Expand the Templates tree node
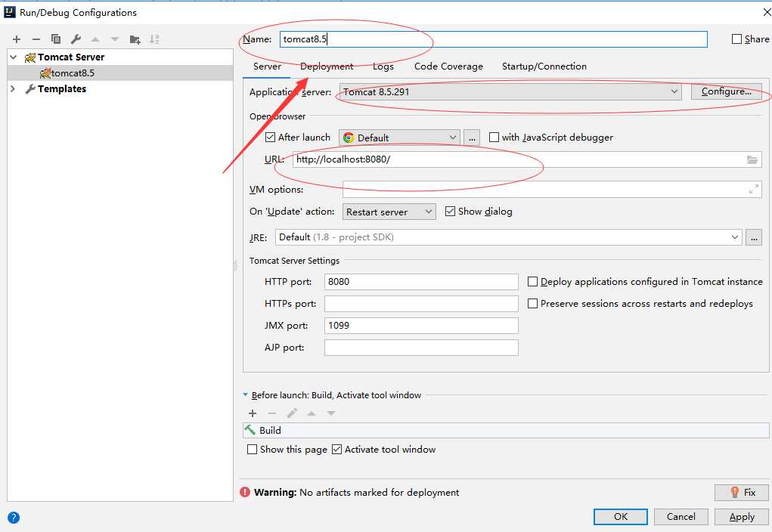 tap(14, 89)
